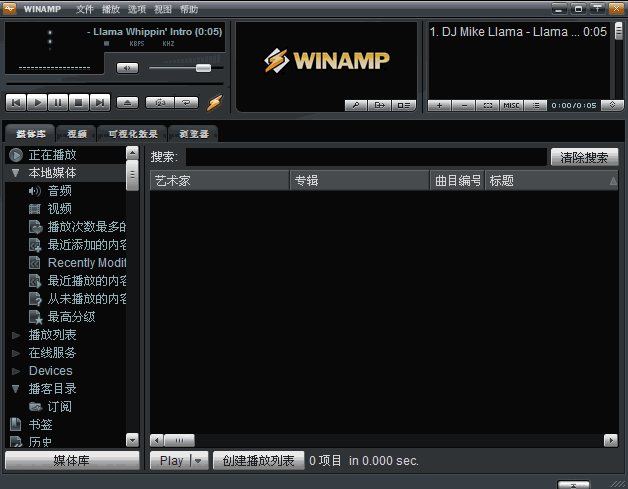Open the playlist list management button
The width and height of the screenshot is (628, 489).
point(535,105)
